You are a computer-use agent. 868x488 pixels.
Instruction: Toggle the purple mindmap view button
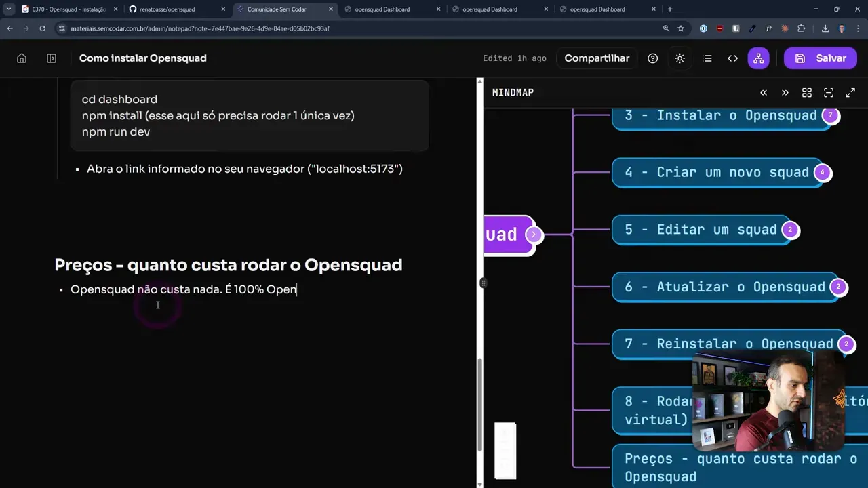coord(758,58)
